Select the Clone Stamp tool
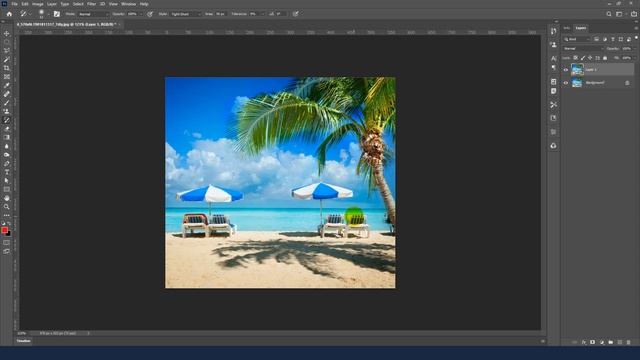 coord(7,111)
